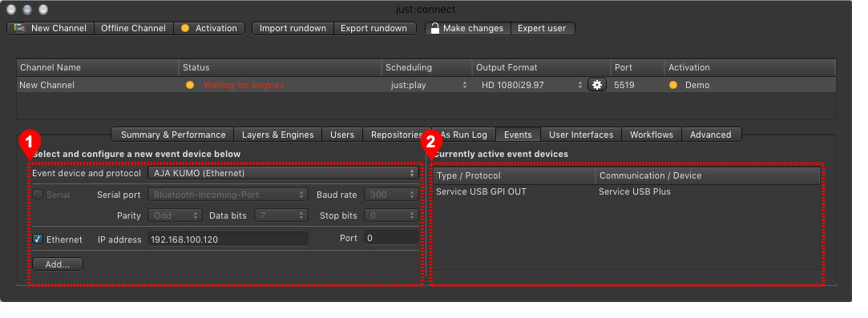This screenshot has width=868, height=318.
Task: Open the Serial port dropdown
Action: 228,195
